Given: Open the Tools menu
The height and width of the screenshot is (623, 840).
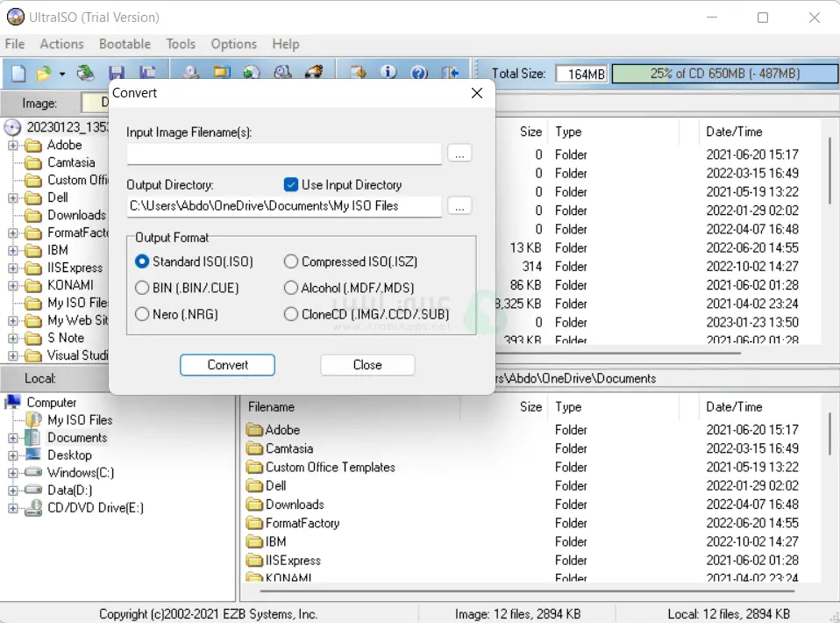Looking at the screenshot, I should click(x=181, y=44).
